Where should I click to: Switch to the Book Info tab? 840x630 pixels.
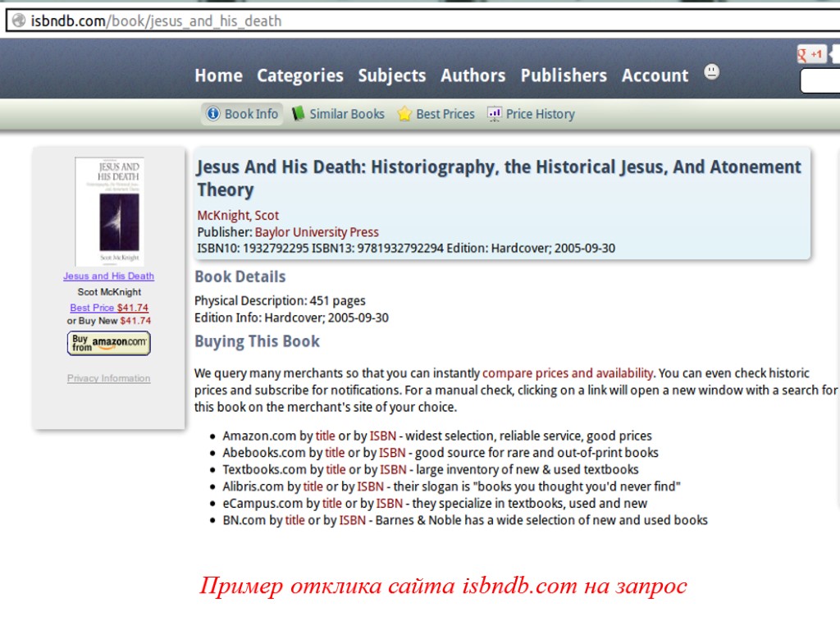pyautogui.click(x=242, y=113)
